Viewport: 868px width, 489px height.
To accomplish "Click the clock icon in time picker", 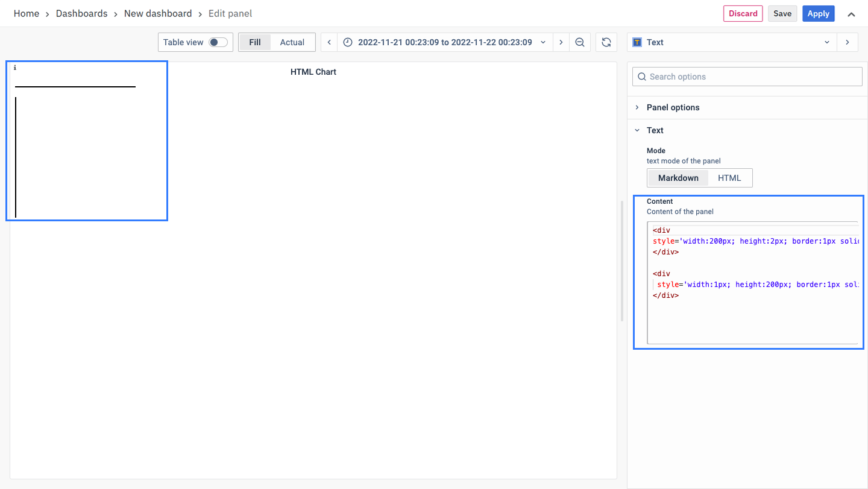I will [x=348, y=42].
